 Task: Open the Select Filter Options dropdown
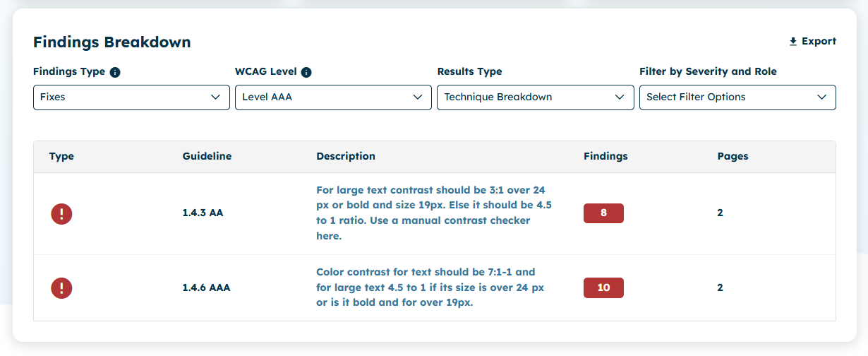point(737,97)
